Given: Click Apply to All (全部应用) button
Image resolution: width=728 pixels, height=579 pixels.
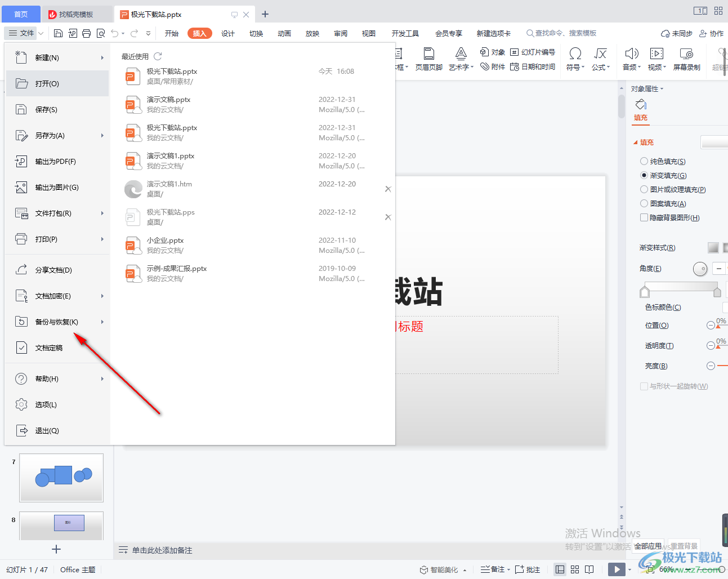Looking at the screenshot, I should click(x=648, y=546).
